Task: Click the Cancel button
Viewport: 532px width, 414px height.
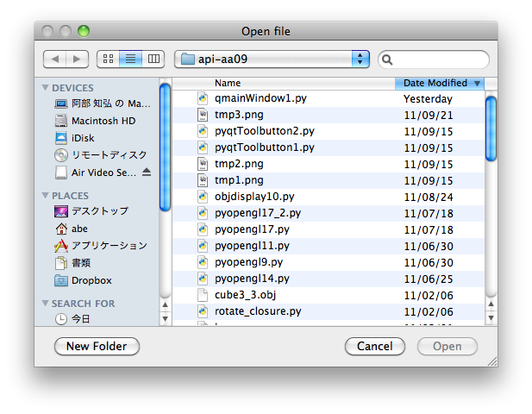Action: click(x=375, y=346)
